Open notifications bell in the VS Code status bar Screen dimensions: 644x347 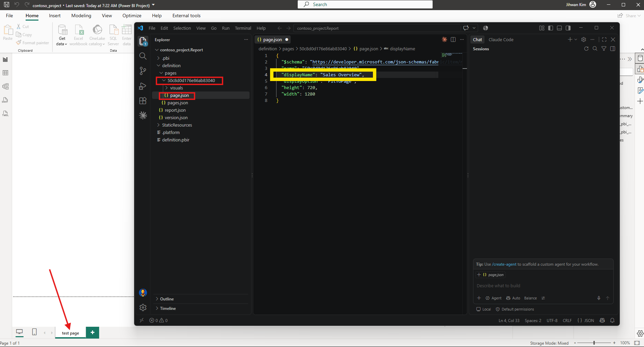pyautogui.click(x=612, y=320)
